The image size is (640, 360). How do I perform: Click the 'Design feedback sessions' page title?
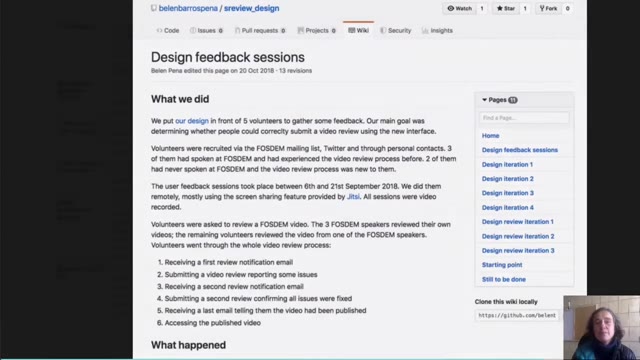228,57
